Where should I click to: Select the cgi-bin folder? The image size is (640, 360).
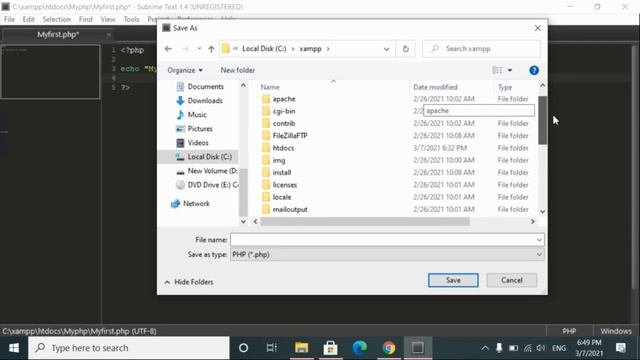pos(284,111)
